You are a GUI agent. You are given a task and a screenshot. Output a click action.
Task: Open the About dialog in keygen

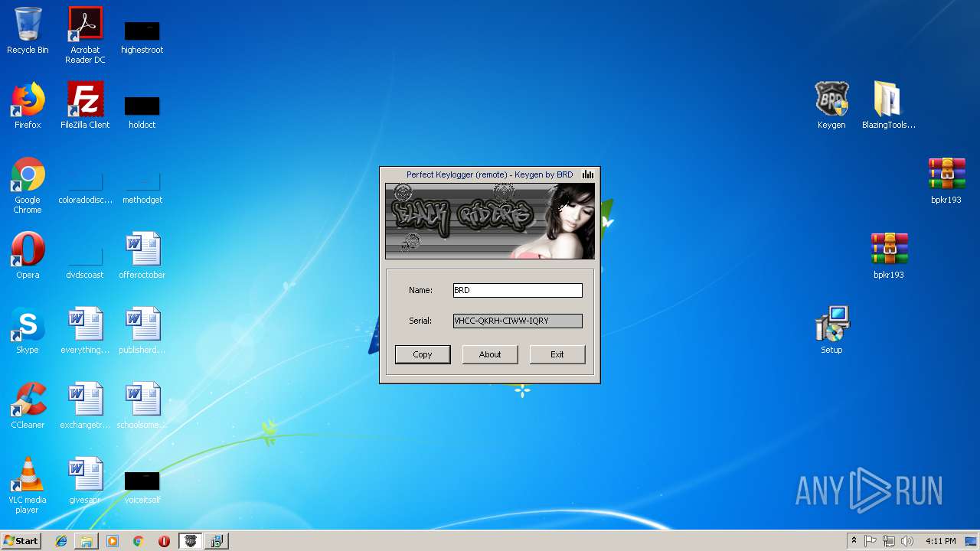click(x=490, y=354)
